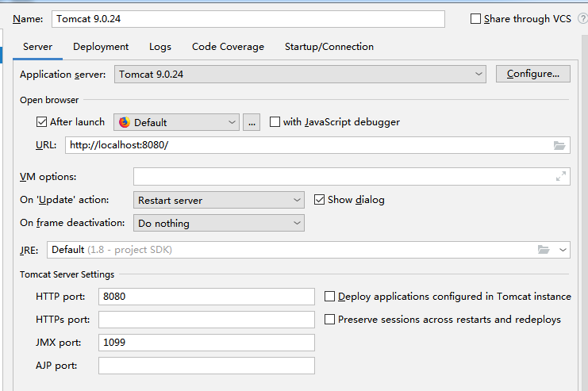Click the AJP port field
588x391 pixels.
pos(206,366)
